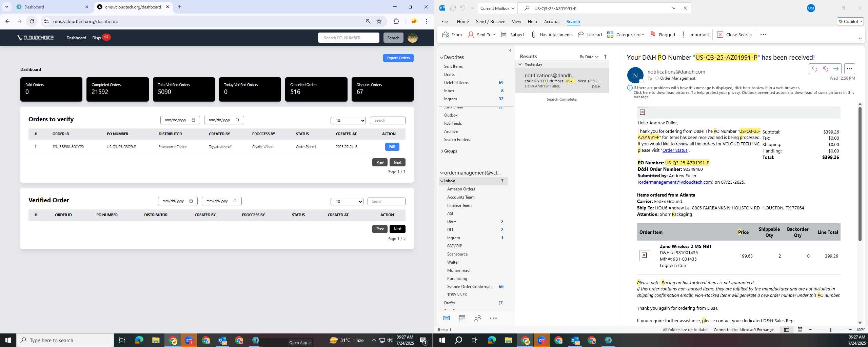The height and width of the screenshot is (347, 868).
Task: Reload the oms.vcloudtech.org page
Action: click(32, 21)
